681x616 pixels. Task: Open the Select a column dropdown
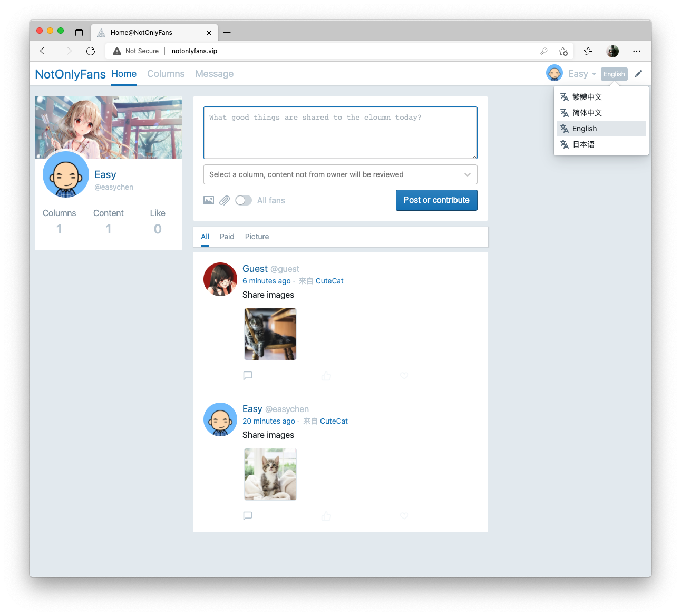340,174
